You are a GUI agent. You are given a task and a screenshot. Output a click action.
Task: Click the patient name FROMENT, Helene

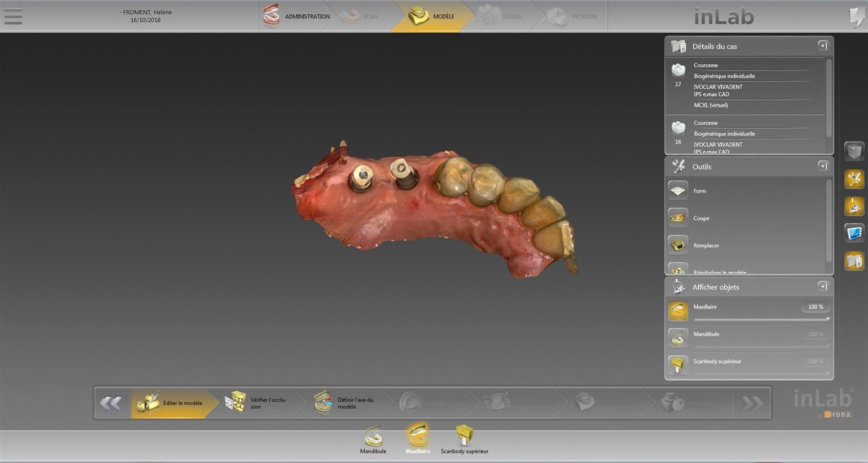coord(146,12)
